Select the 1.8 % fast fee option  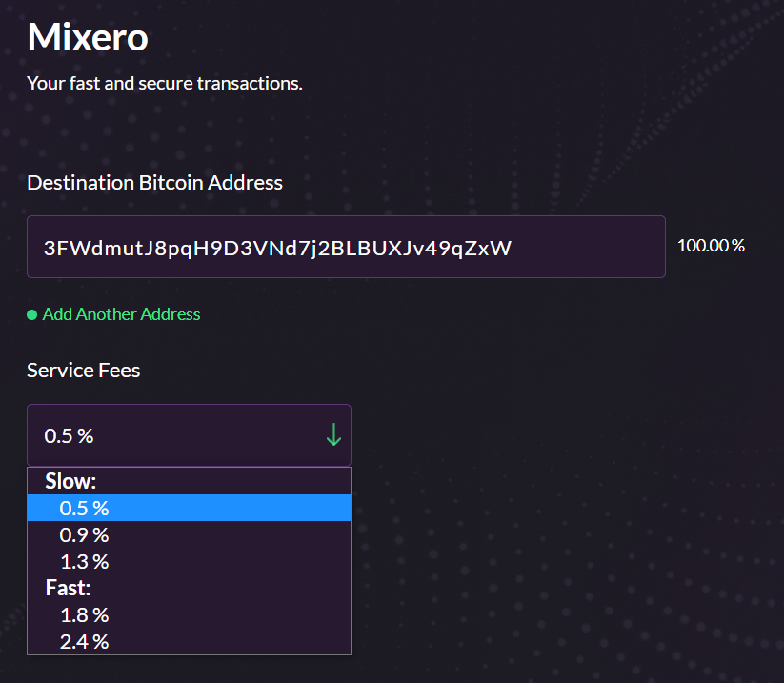click(189, 615)
